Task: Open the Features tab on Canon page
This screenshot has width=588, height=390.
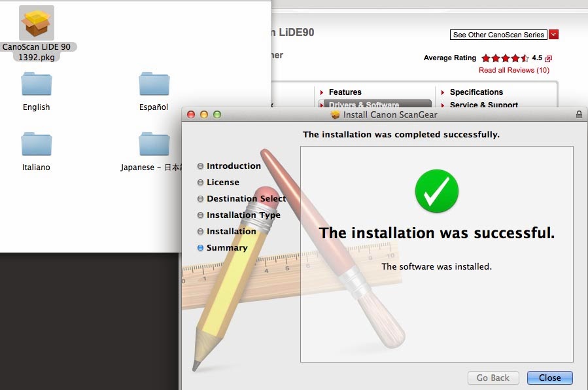Action: tap(345, 92)
